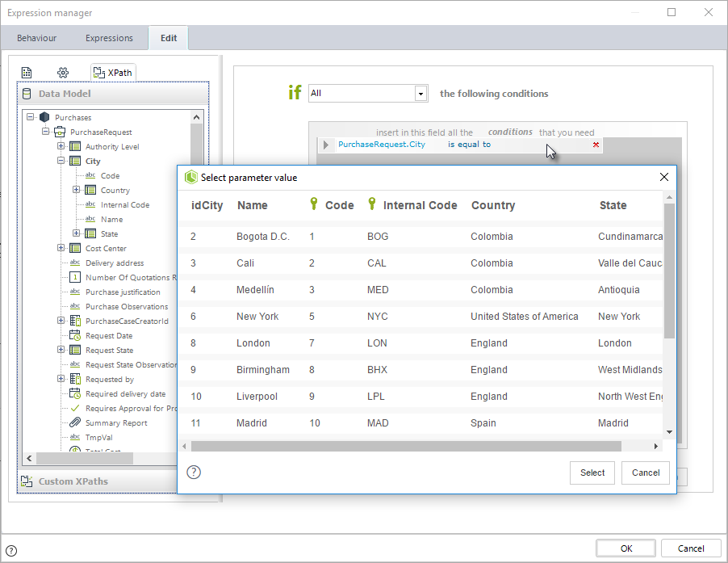
Task: Click the Cost Center entity icon
Action: 75,248
